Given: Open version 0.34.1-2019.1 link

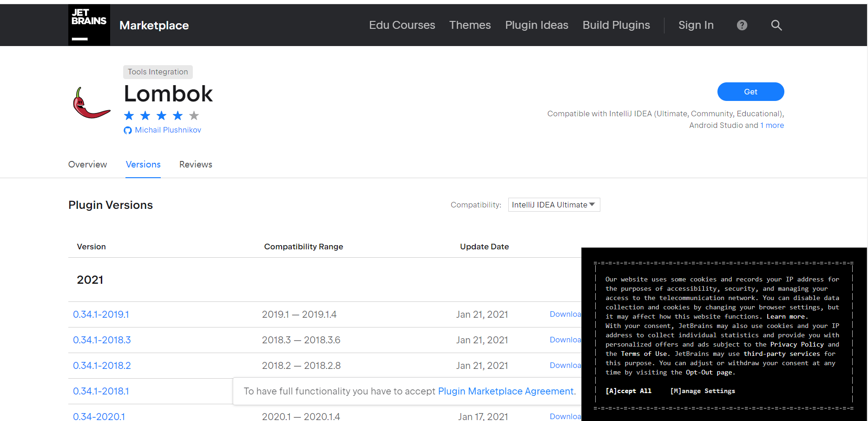Looking at the screenshot, I should pos(101,314).
